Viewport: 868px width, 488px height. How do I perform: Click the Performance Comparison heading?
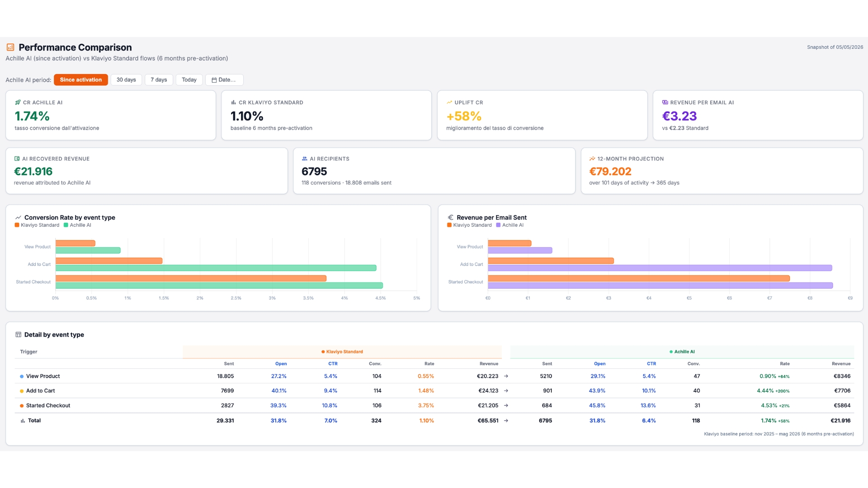[x=75, y=47]
